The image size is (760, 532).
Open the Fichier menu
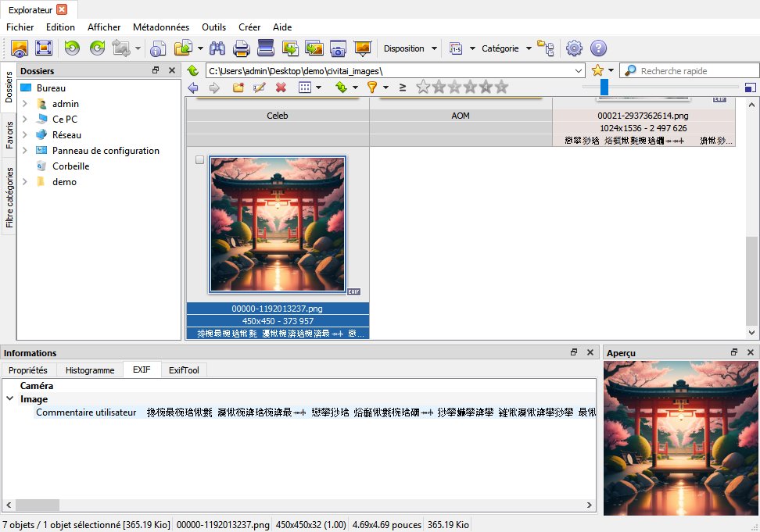[x=20, y=27]
